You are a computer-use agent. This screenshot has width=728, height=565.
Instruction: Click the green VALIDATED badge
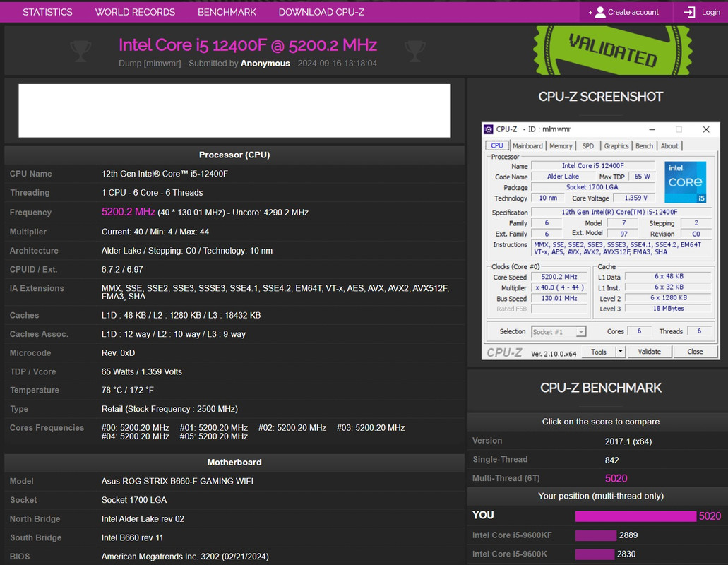tap(612, 50)
